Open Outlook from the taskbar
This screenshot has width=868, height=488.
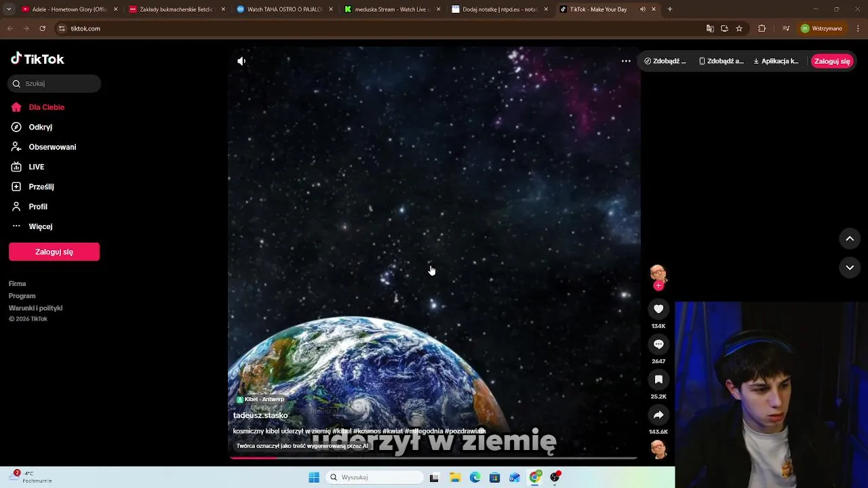pyautogui.click(x=515, y=477)
